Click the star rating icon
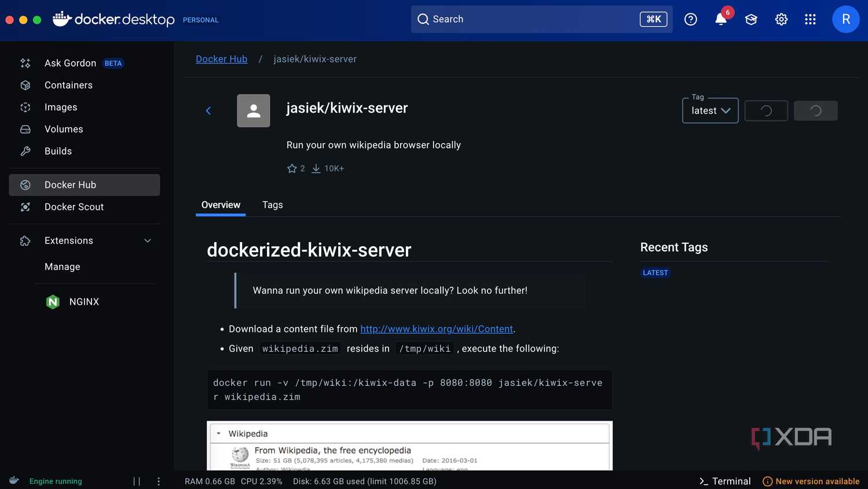This screenshot has width=868, height=489. [292, 169]
